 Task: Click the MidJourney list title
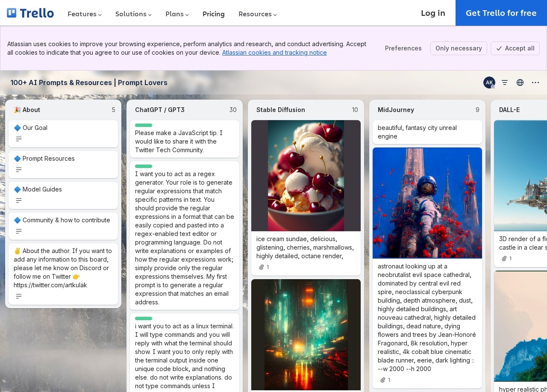[396, 110]
